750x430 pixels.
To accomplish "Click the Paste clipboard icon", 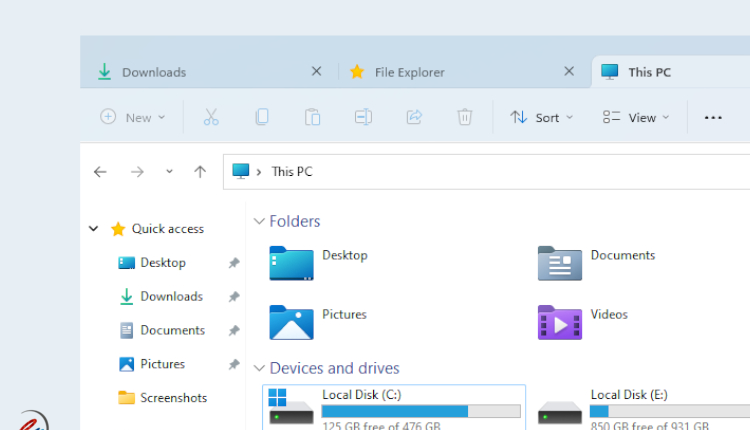I will 312,117.
